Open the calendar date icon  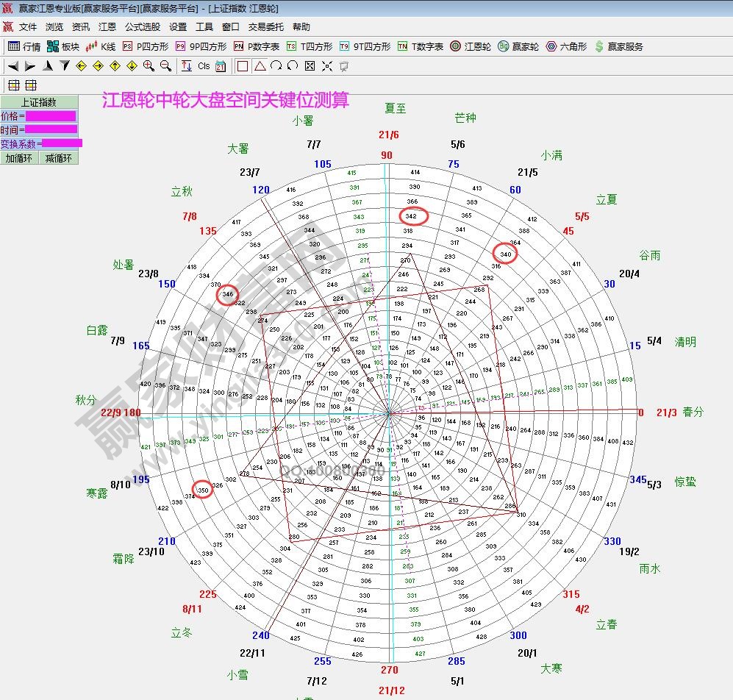[x=221, y=65]
